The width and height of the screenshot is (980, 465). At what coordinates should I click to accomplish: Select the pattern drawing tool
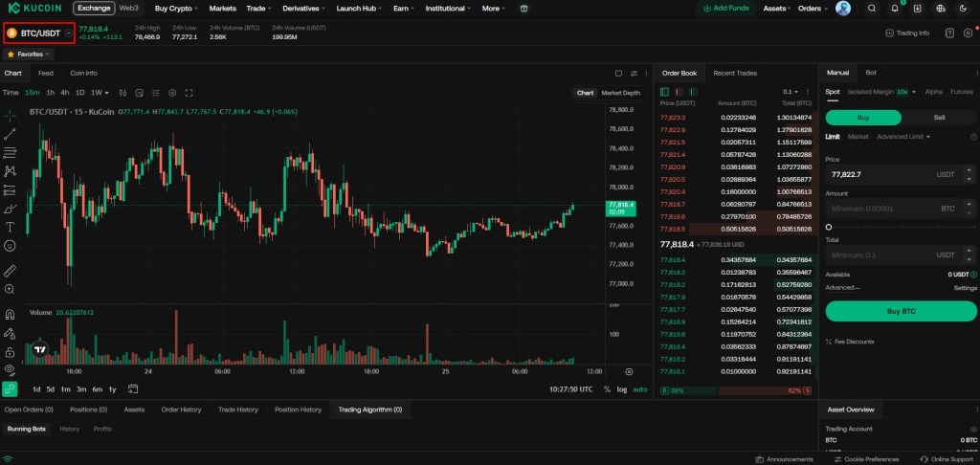(10, 170)
